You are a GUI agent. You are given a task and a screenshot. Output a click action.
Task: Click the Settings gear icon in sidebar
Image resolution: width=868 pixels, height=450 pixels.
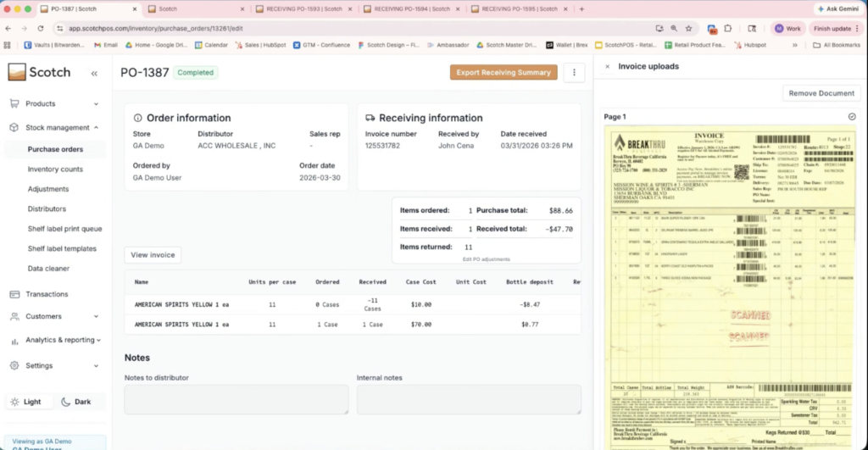pos(14,365)
